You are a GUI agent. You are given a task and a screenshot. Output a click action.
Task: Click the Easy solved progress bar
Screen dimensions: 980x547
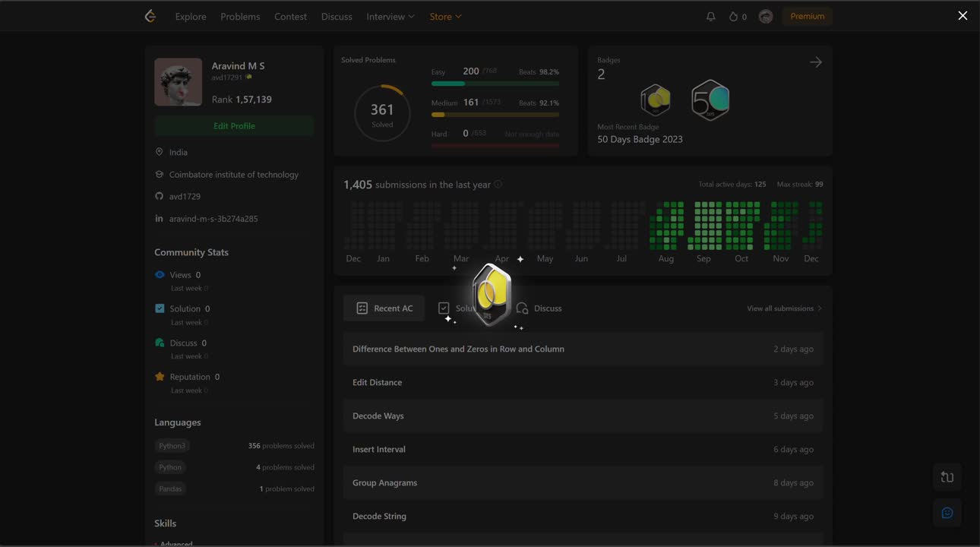495,84
